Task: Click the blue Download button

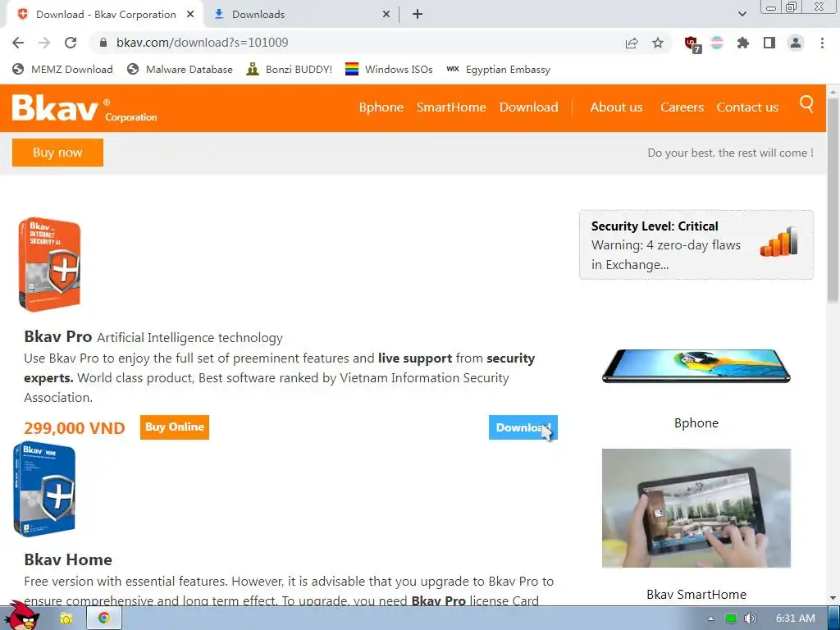Action: (x=523, y=427)
